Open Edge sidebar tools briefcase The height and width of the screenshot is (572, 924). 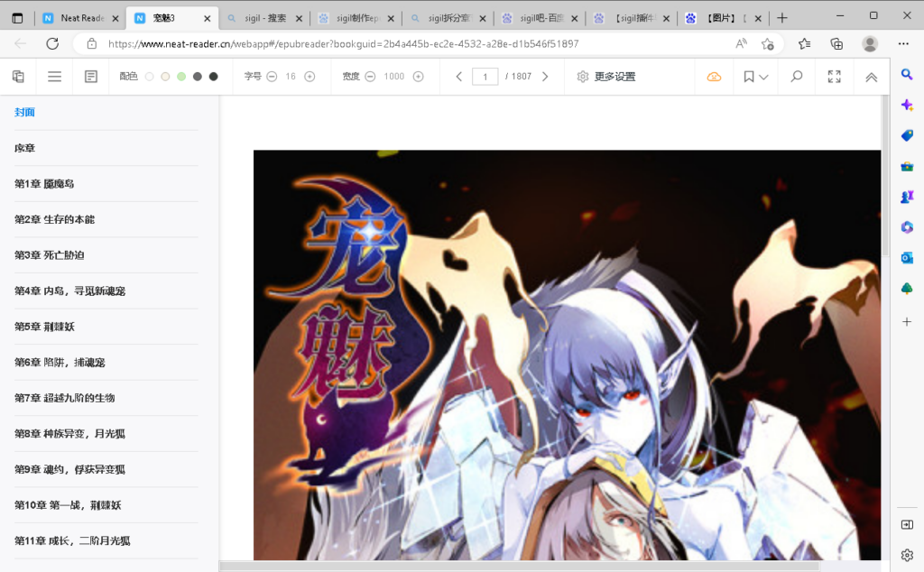[907, 167]
